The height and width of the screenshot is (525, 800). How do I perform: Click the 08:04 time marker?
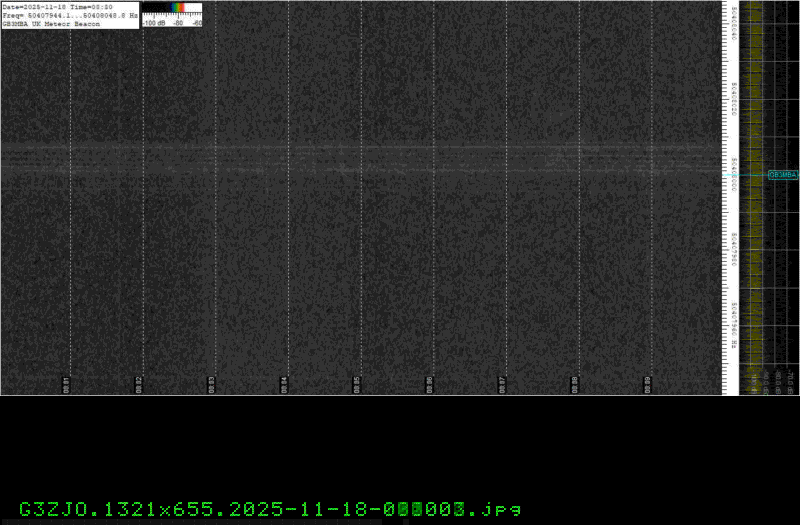[x=284, y=383]
